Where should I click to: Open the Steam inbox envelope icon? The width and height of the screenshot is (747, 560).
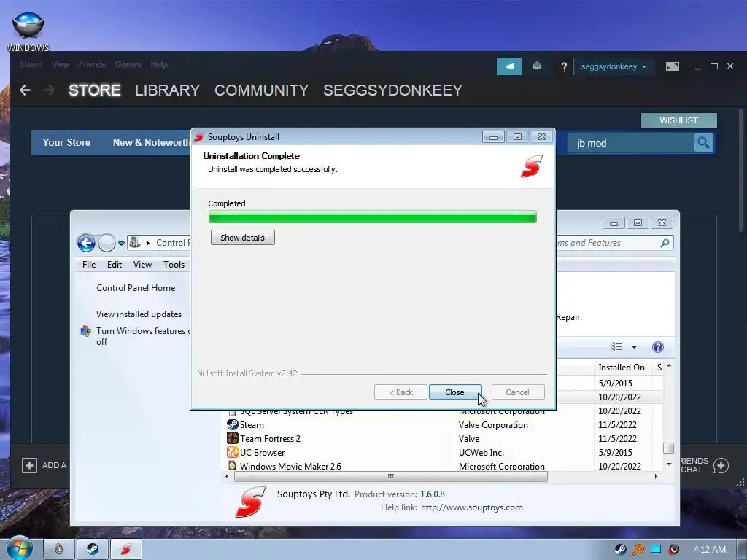[537, 66]
